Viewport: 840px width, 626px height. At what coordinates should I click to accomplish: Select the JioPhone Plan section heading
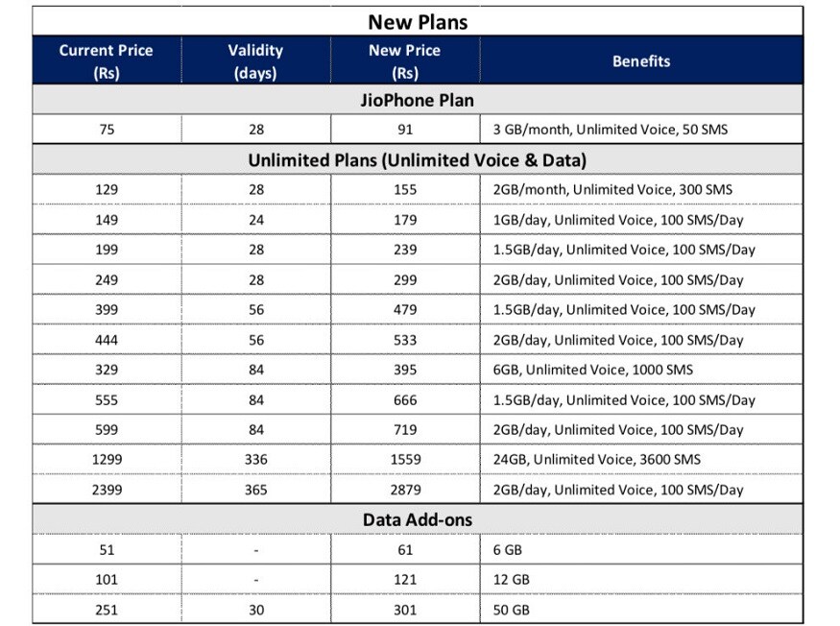pos(418,100)
